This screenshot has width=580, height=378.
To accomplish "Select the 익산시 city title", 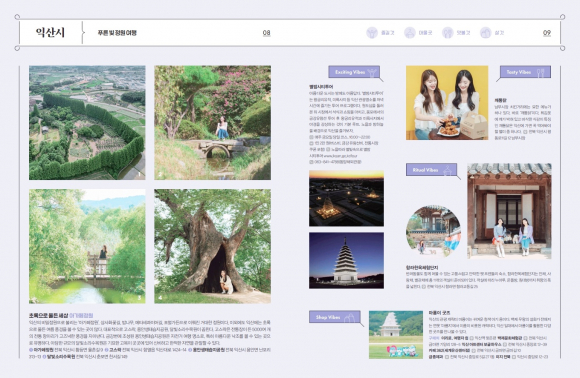I will pos(50,33).
